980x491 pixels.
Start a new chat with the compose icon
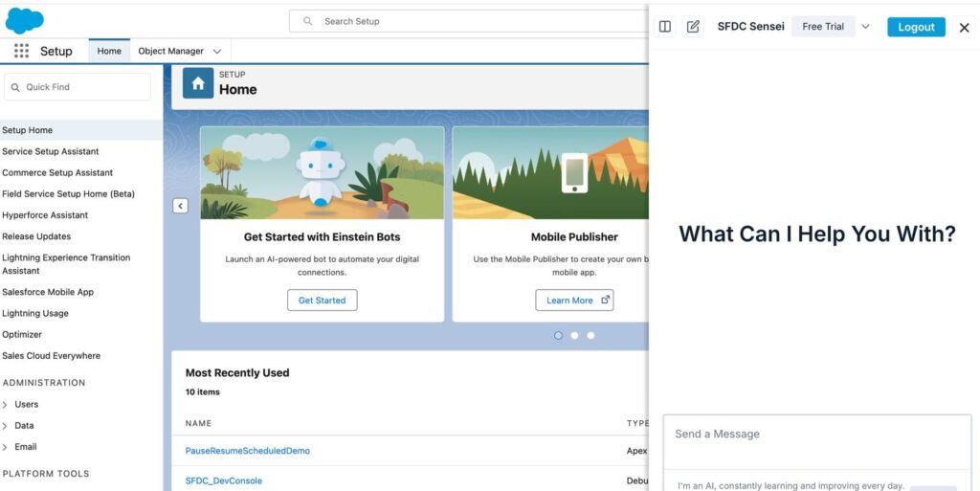click(x=693, y=26)
